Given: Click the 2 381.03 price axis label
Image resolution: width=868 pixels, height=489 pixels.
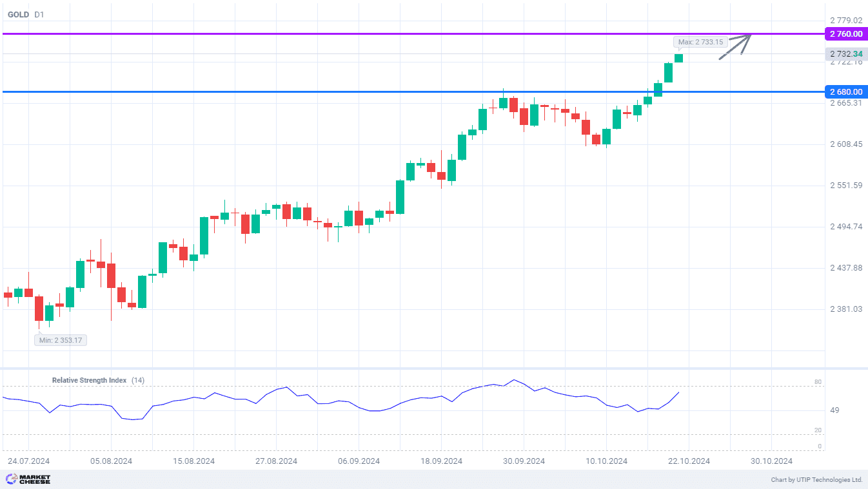Looking at the screenshot, I should point(846,309).
